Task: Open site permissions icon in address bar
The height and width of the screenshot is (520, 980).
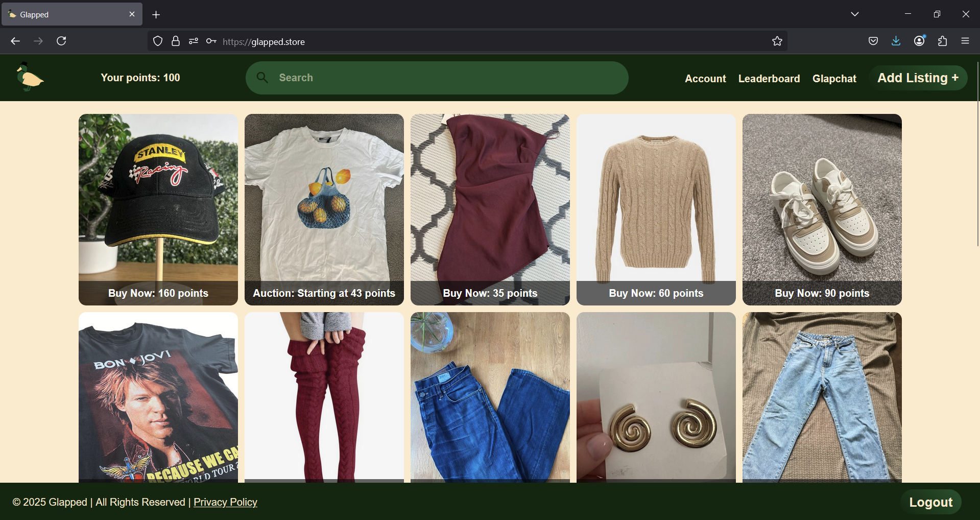Action: click(x=193, y=41)
